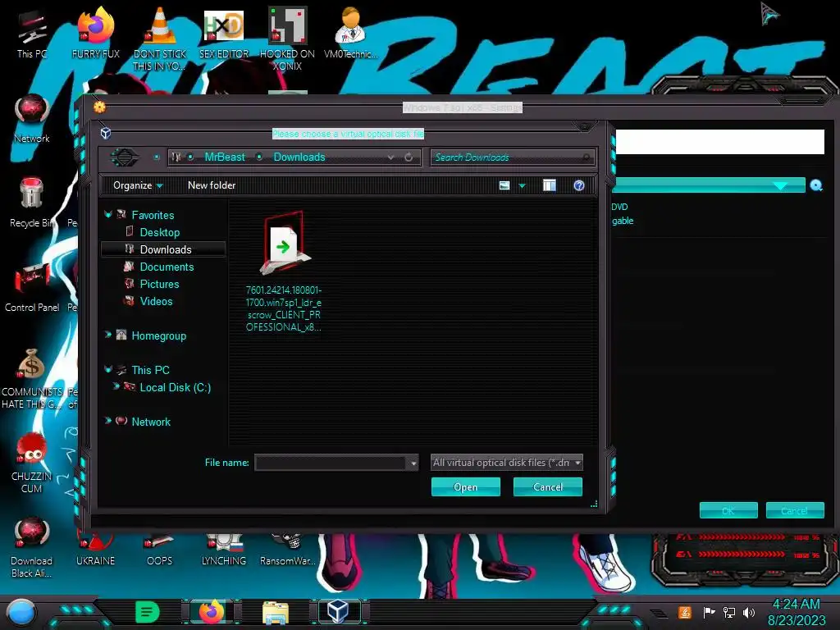
Task: Click MrBeast in the address breadcrumb
Action: (x=225, y=157)
